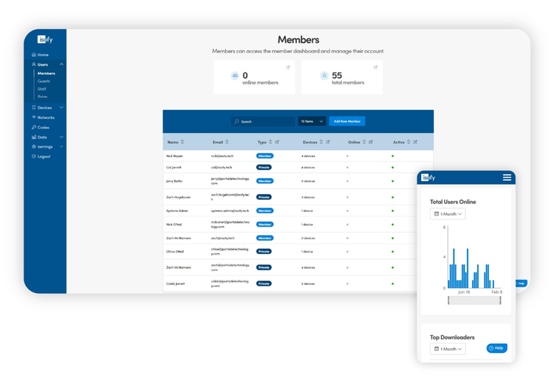This screenshot has height=392, width=554.
Task: Open the Guests submenu item
Action: click(x=44, y=81)
